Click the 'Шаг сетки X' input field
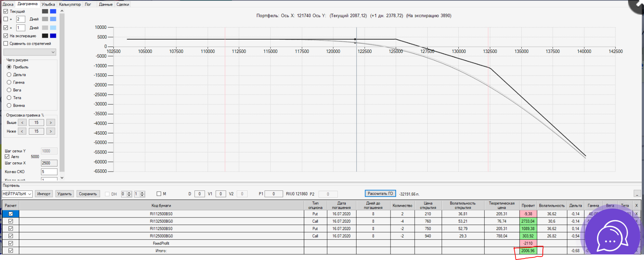The image size is (644, 260). (x=49, y=163)
